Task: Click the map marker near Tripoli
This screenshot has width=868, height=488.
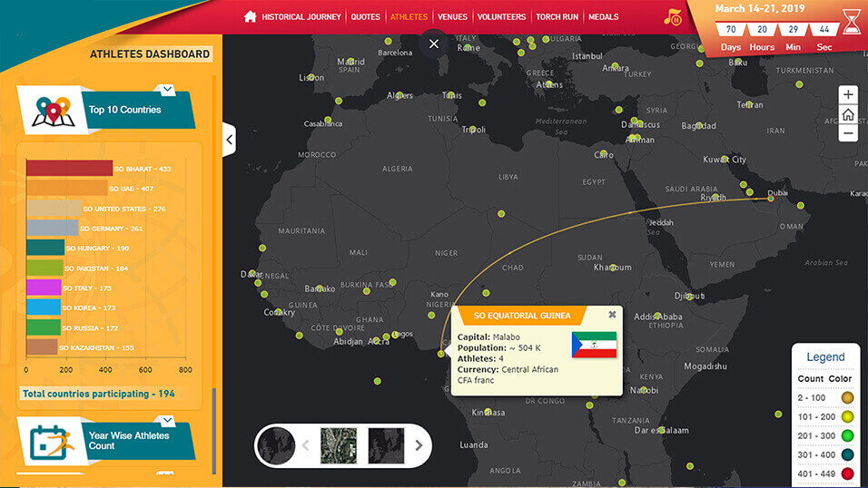Action: tap(473, 129)
